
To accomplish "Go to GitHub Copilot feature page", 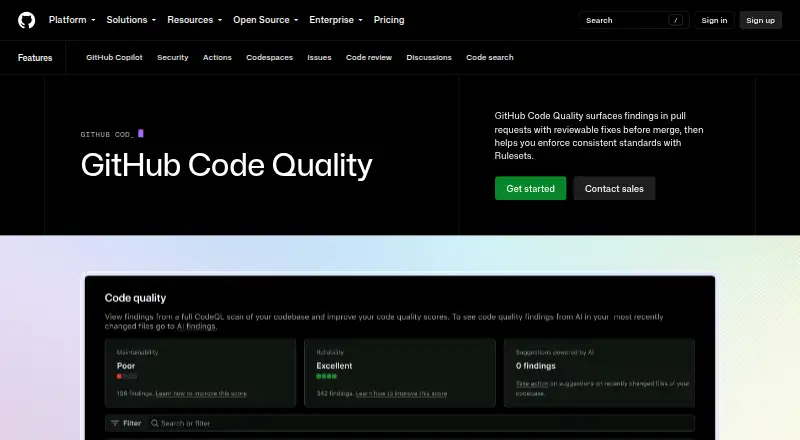I will [x=114, y=57].
